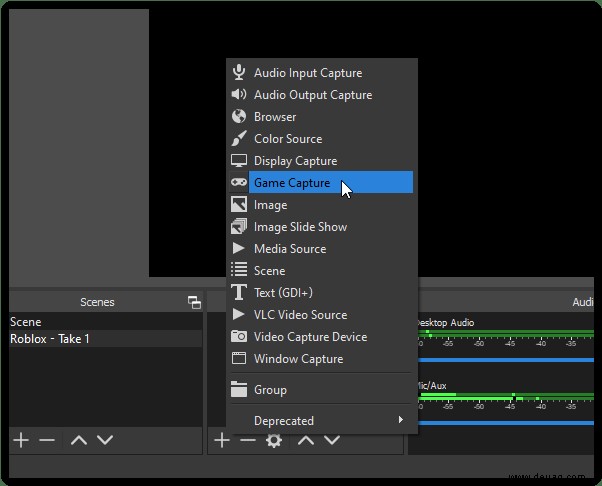602x486 pixels.
Task: Move selected scene up with arrow
Action: click(x=79, y=440)
